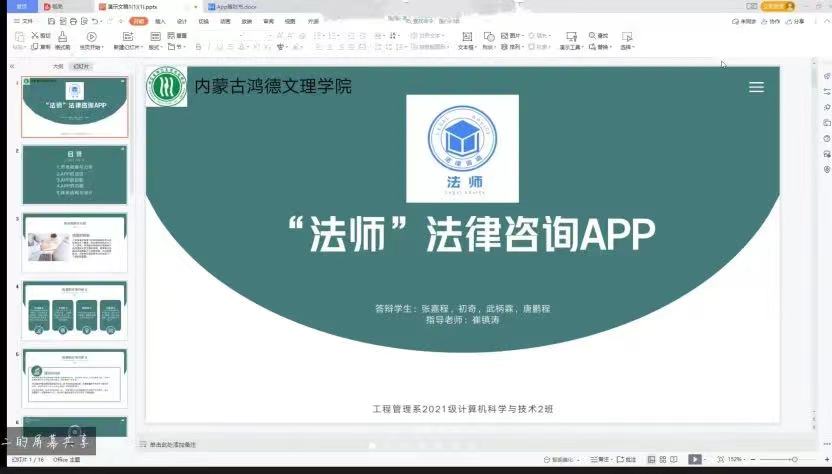Click the 工程管理系2021级计算机科学与技术2班 footer text
This screenshot has height=474, width=832.
pos(463,409)
